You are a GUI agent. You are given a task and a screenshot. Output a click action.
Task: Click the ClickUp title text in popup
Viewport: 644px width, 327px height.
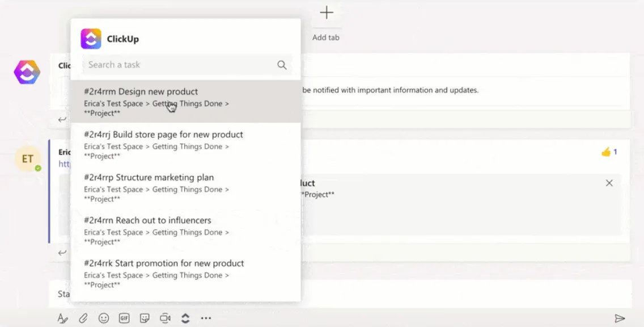pos(123,39)
